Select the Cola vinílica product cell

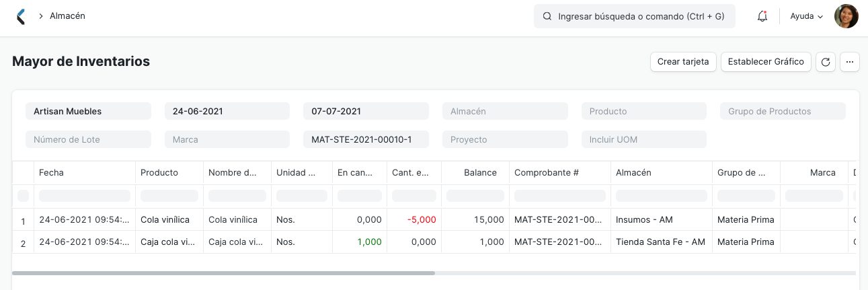pyautogui.click(x=169, y=219)
